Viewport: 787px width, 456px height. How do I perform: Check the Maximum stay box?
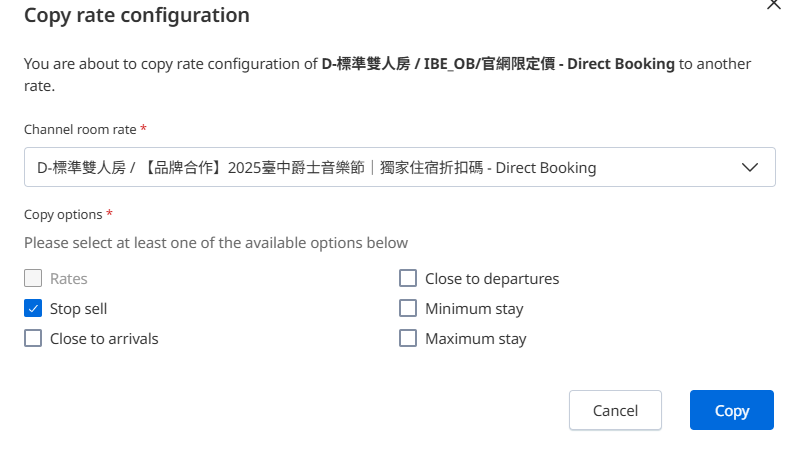pos(408,339)
